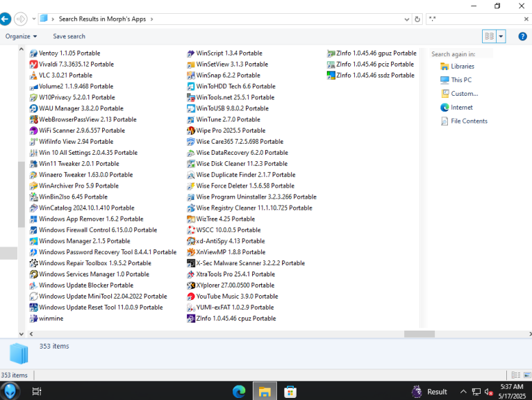Screen dimensions: 532x400
Task: Click the Wise Care365 7.2.5.698 icon
Action: point(191,142)
